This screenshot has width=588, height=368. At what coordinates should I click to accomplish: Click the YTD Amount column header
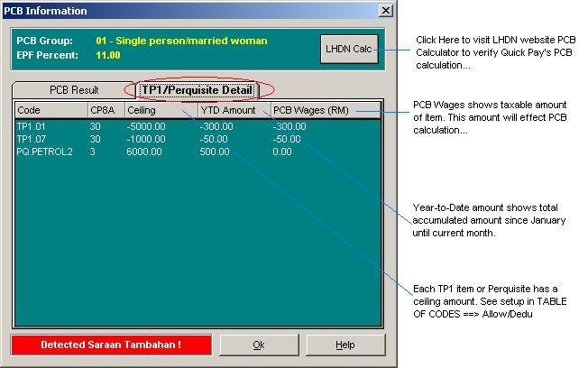pos(234,110)
